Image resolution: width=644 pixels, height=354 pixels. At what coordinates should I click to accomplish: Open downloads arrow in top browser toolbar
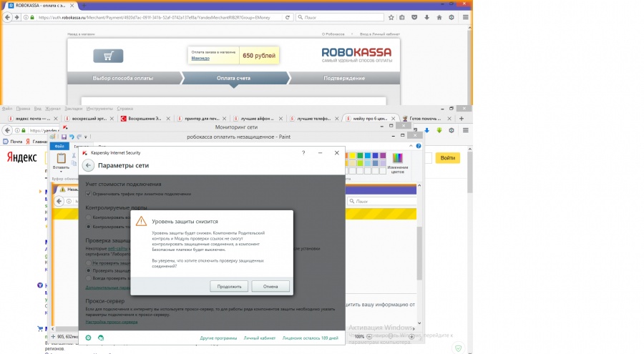[426, 17]
